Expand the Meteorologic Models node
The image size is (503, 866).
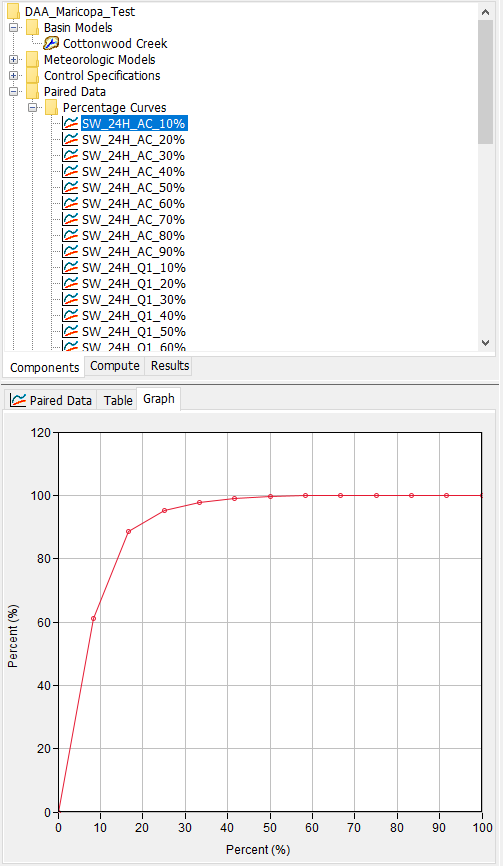tap(14, 60)
